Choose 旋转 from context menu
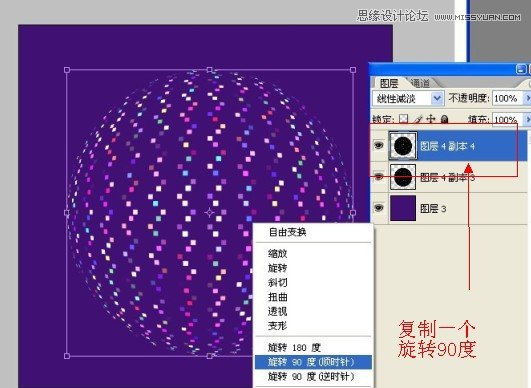Screen dimensions: 531x388 click(278, 268)
